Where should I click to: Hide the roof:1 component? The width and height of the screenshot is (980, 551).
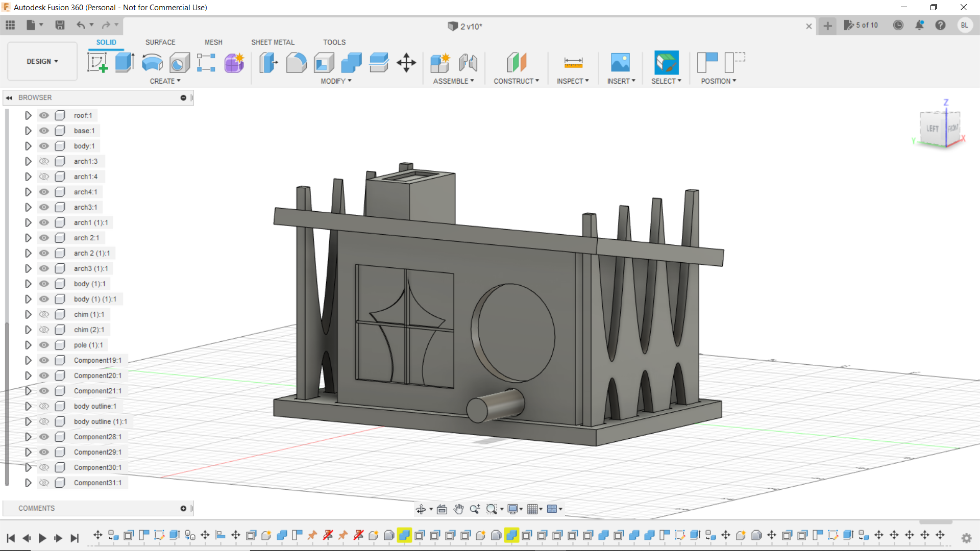tap(44, 115)
